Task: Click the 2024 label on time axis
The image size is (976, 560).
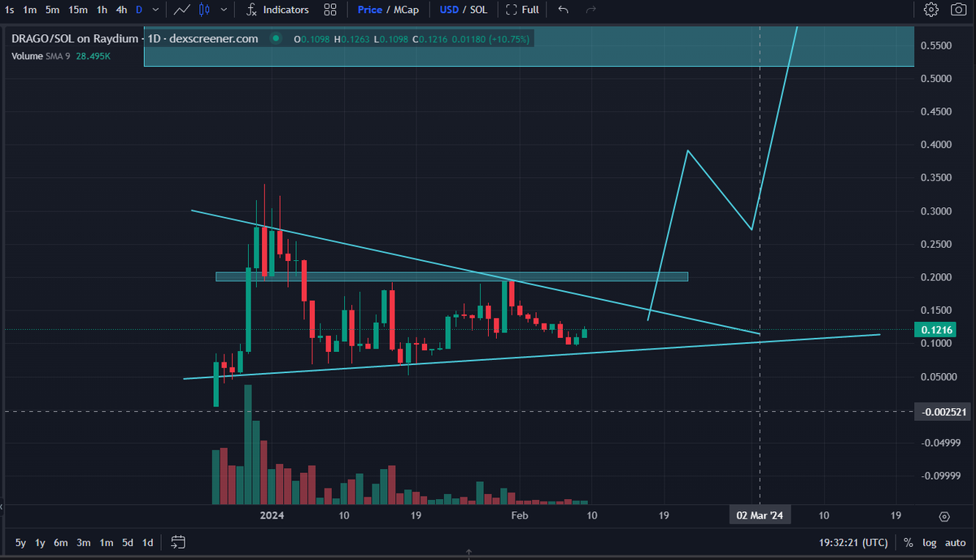Action: [271, 515]
